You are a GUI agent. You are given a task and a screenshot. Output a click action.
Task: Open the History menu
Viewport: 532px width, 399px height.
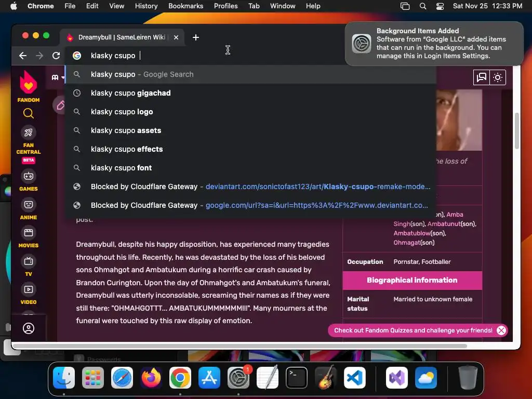(x=146, y=6)
